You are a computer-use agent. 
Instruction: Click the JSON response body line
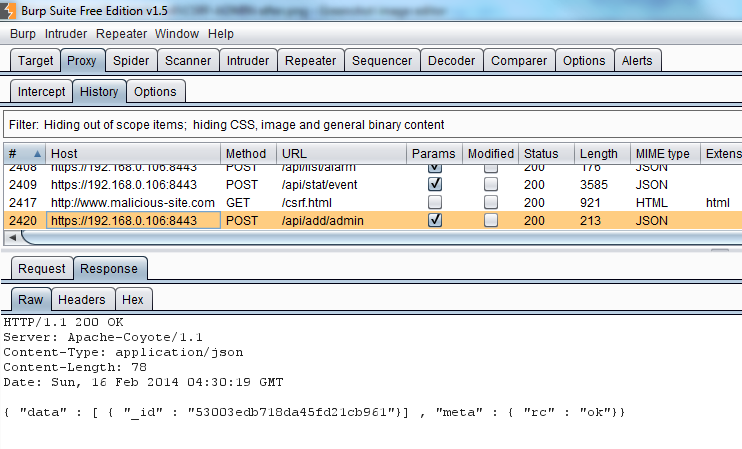point(314,412)
